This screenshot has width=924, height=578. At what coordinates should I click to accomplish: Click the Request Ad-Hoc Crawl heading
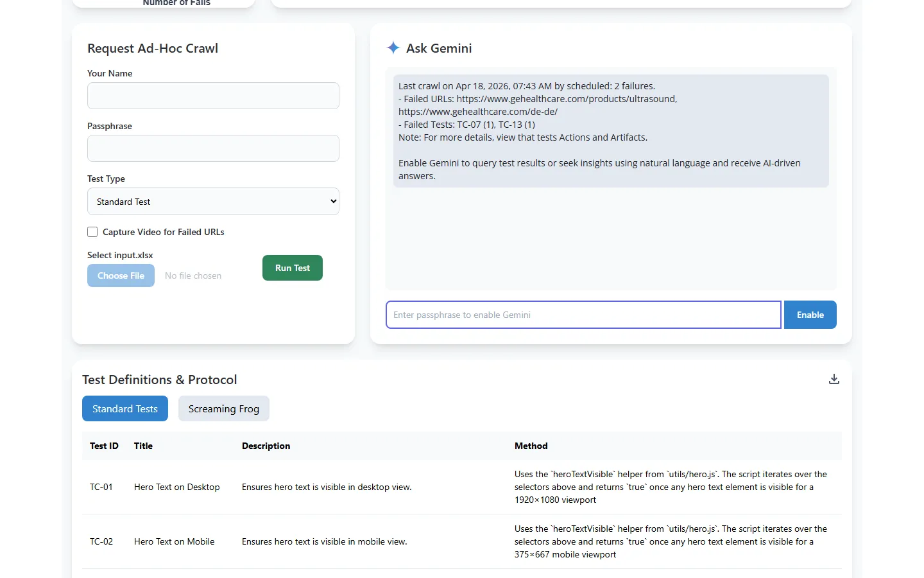tap(153, 48)
